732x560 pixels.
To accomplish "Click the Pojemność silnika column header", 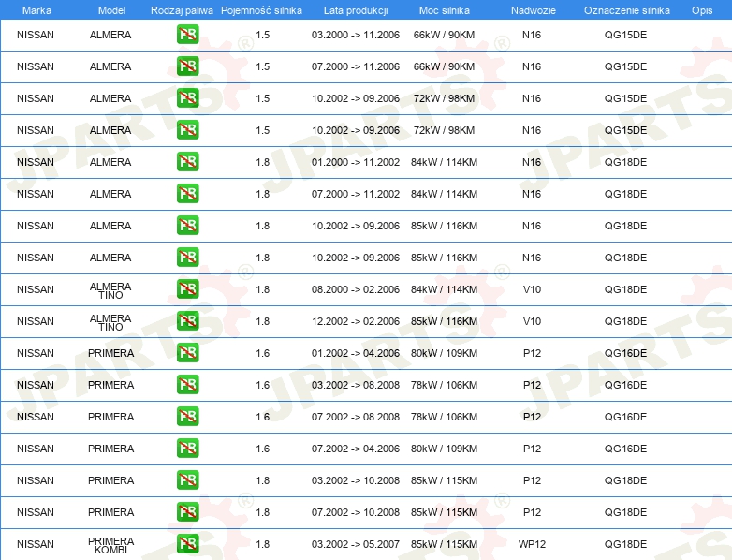I will (x=261, y=10).
